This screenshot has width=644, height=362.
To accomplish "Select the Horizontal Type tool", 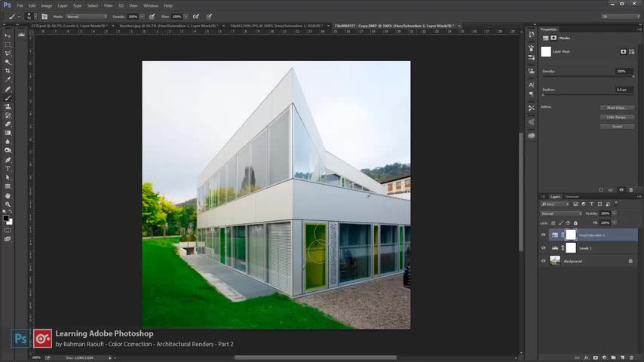I will point(8,168).
